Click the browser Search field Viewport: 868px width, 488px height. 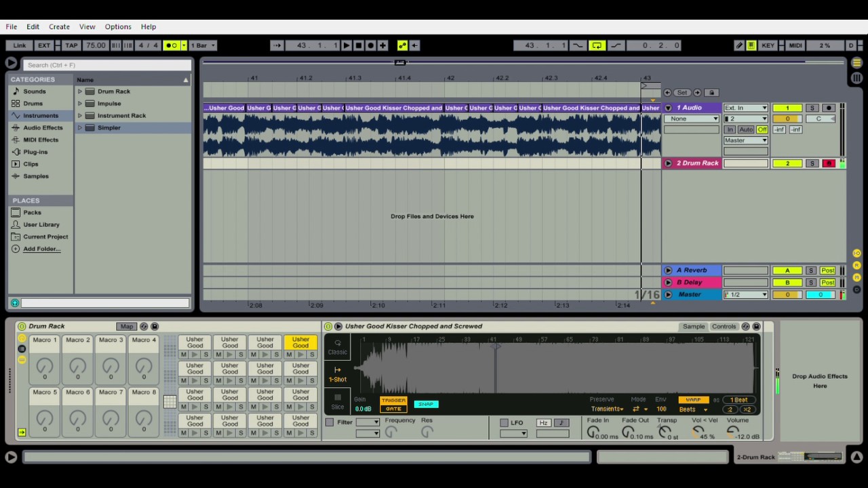pyautogui.click(x=107, y=65)
